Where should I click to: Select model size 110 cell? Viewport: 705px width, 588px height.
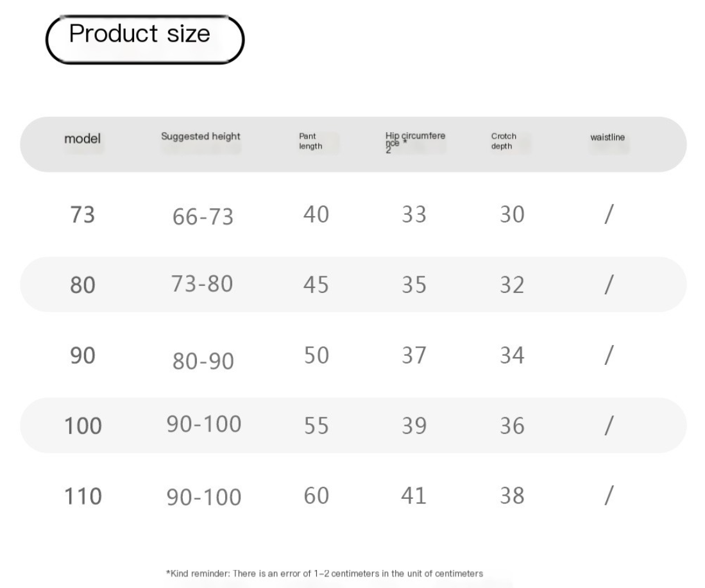tap(83, 496)
